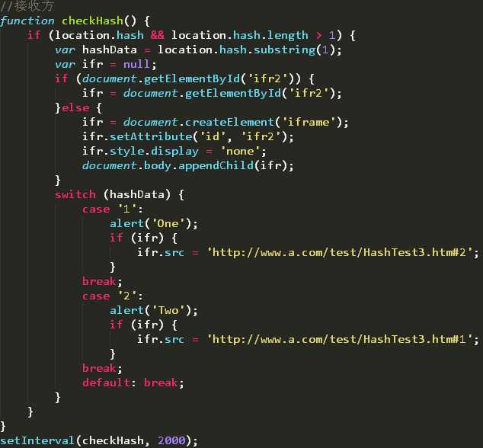Click appendChild in document.body line

(216, 166)
